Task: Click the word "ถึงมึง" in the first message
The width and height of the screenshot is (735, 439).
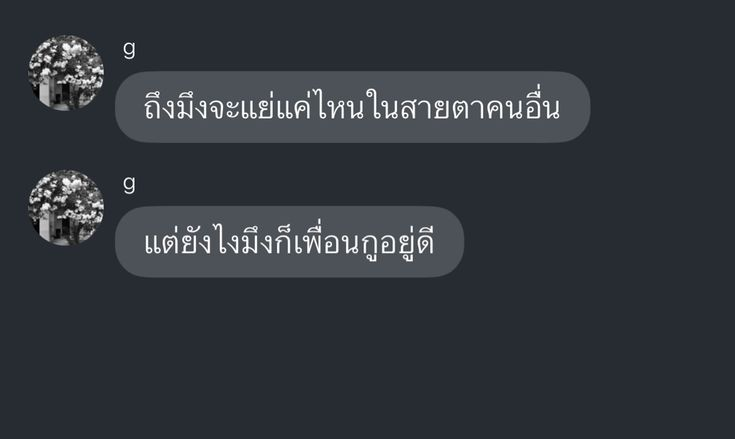Action: click(175, 107)
